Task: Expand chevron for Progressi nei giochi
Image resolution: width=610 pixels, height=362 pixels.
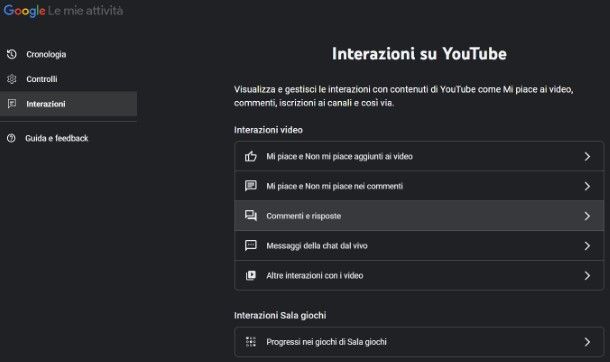Action: pos(587,342)
